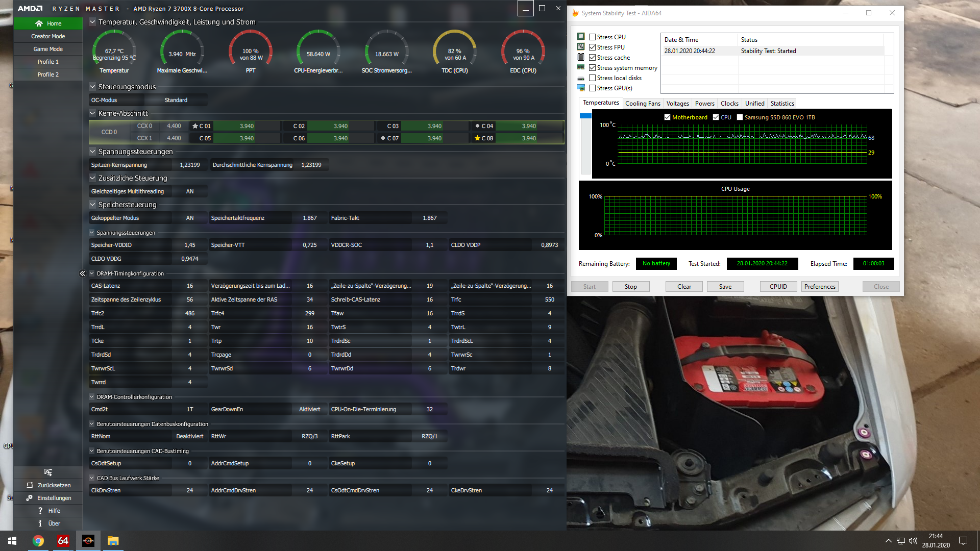Collapse the DRAM-Timingkonfiguration section
The image size is (980, 551).
[92, 273]
